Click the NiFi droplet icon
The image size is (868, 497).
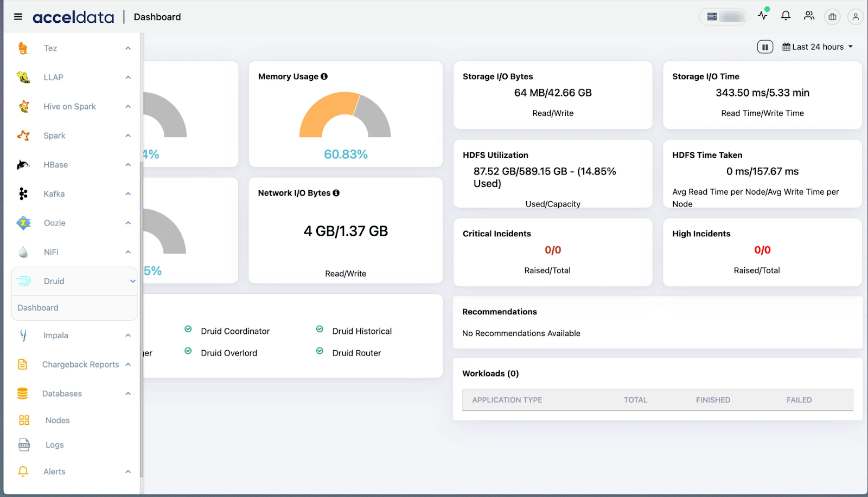point(23,252)
